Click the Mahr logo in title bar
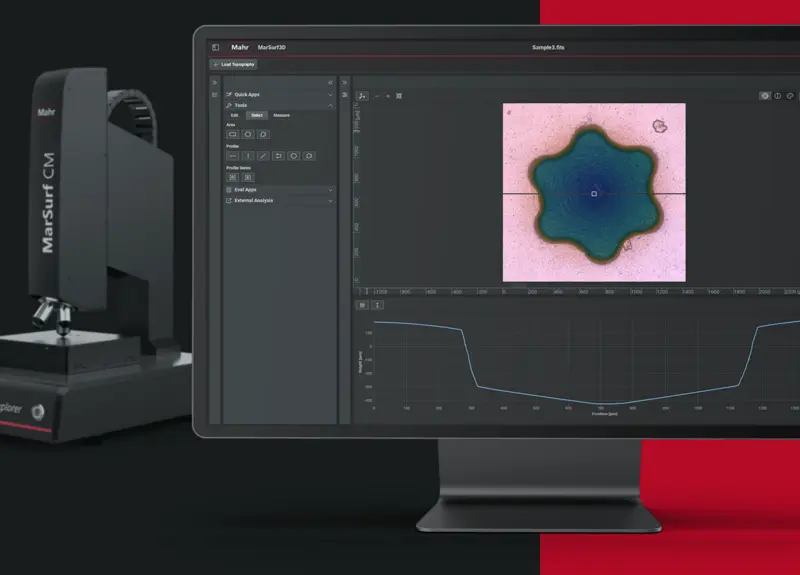 [240, 47]
